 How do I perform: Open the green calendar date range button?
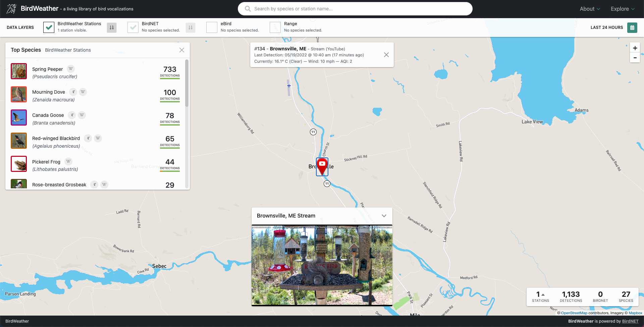632,28
